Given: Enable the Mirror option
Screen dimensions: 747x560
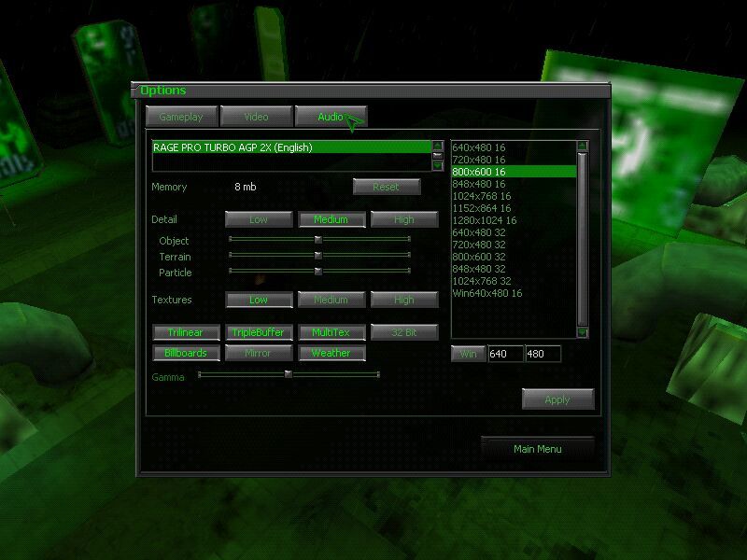Looking at the screenshot, I should (x=258, y=354).
